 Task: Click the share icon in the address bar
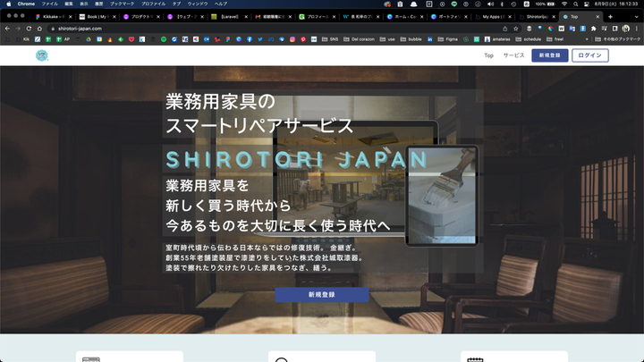click(x=505, y=29)
